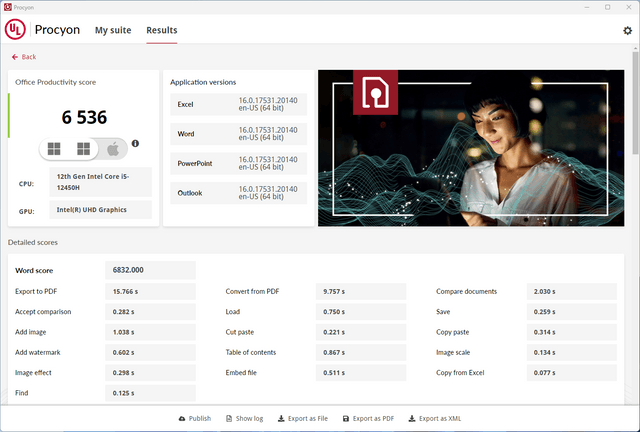
Task: Click Export as File button
Action: [x=303, y=419]
